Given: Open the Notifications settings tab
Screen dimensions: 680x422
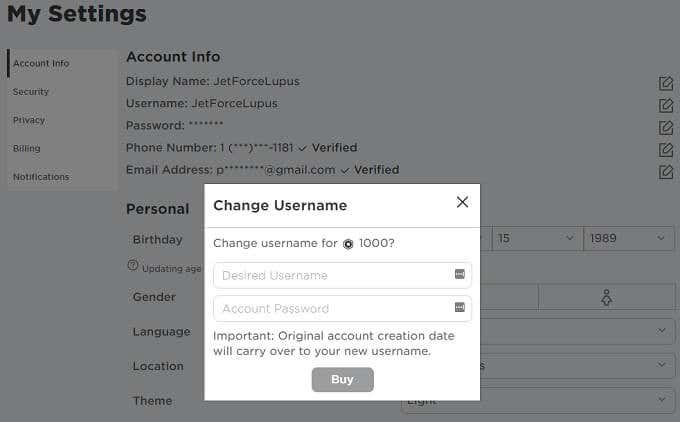Looking at the screenshot, I should pos(41,177).
